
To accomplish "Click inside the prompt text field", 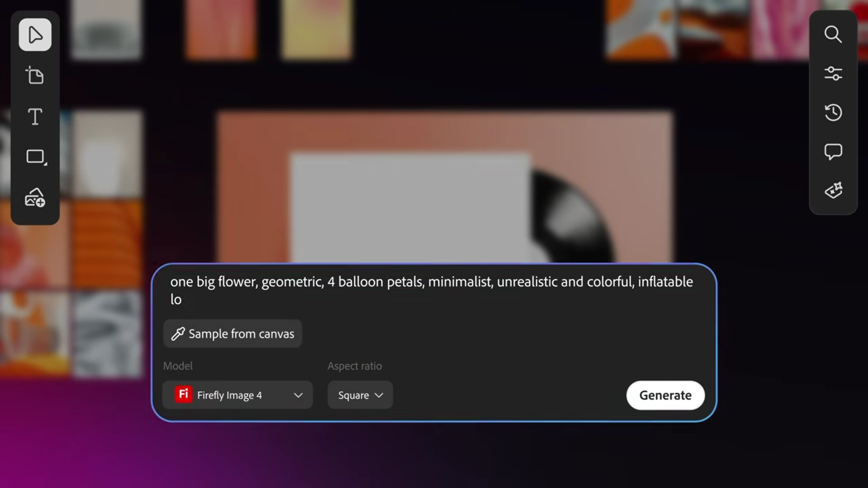I will pos(433,290).
